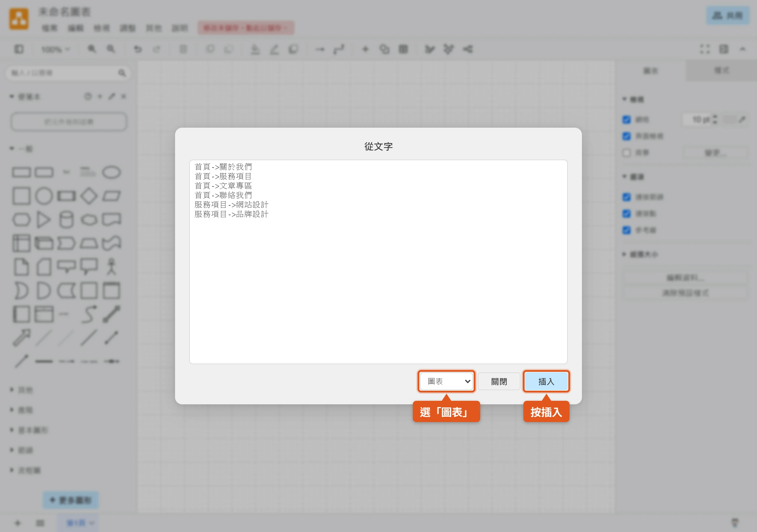Click the draw.io orange logo icon

pos(19,19)
